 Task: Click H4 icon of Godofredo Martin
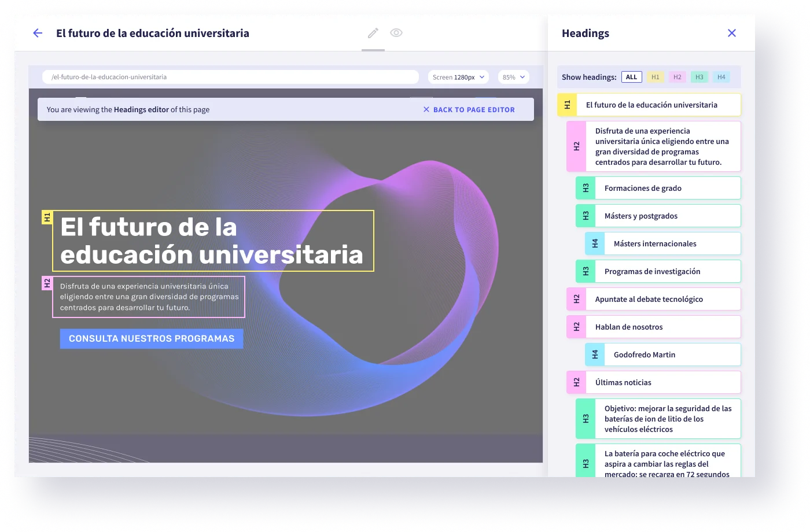595,354
